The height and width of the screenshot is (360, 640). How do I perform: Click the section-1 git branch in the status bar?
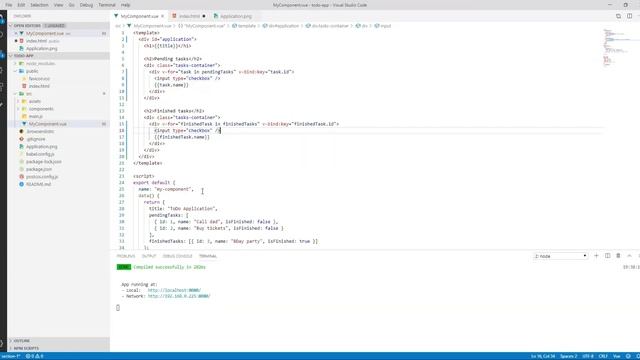coord(11,356)
